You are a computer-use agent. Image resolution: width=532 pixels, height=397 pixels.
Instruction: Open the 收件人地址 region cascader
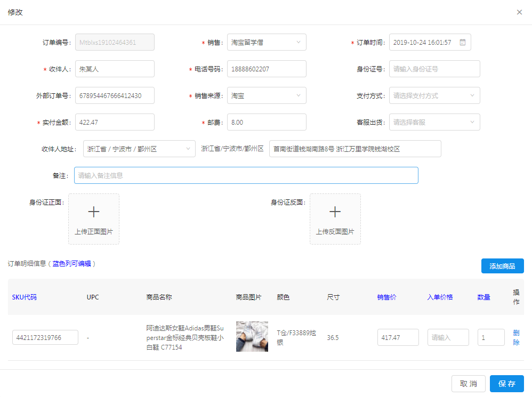click(139, 149)
